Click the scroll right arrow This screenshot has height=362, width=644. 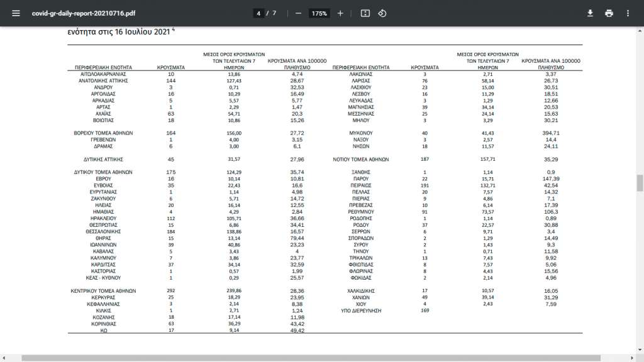[x=632, y=358]
